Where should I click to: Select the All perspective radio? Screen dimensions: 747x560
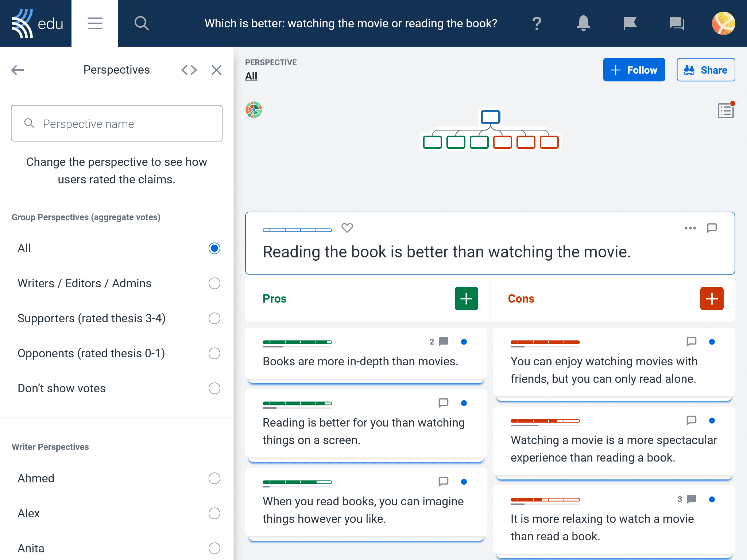click(214, 248)
